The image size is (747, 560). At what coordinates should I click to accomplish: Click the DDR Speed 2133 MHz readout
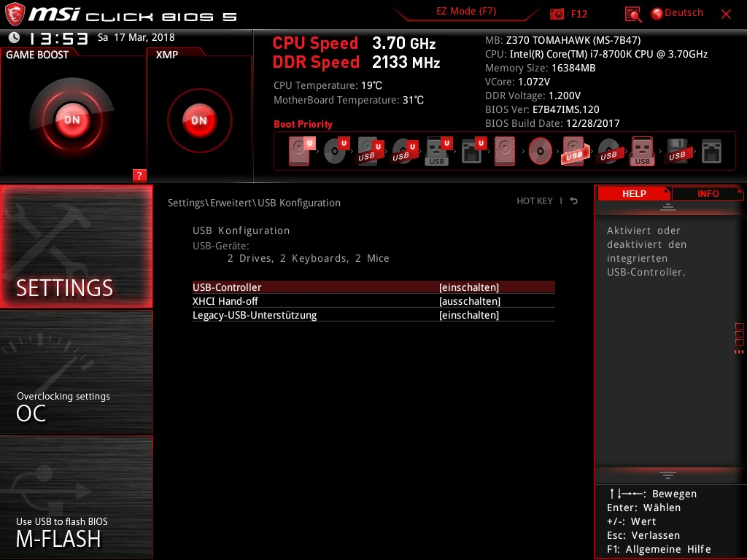click(356, 63)
